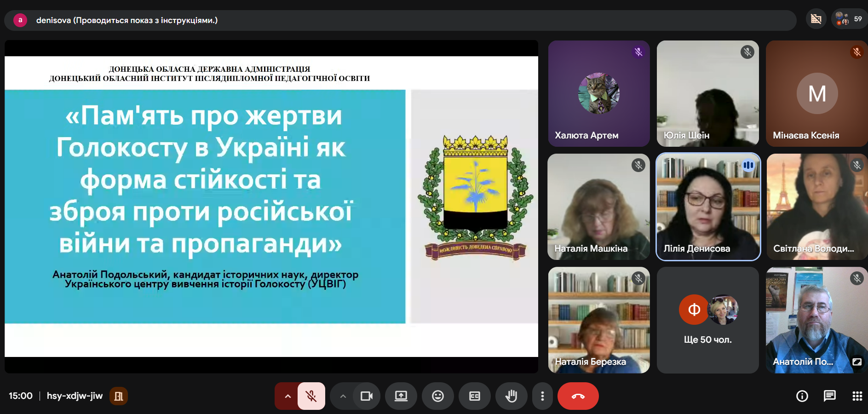Click the present screen icon
868x414 pixels.
tap(401, 396)
